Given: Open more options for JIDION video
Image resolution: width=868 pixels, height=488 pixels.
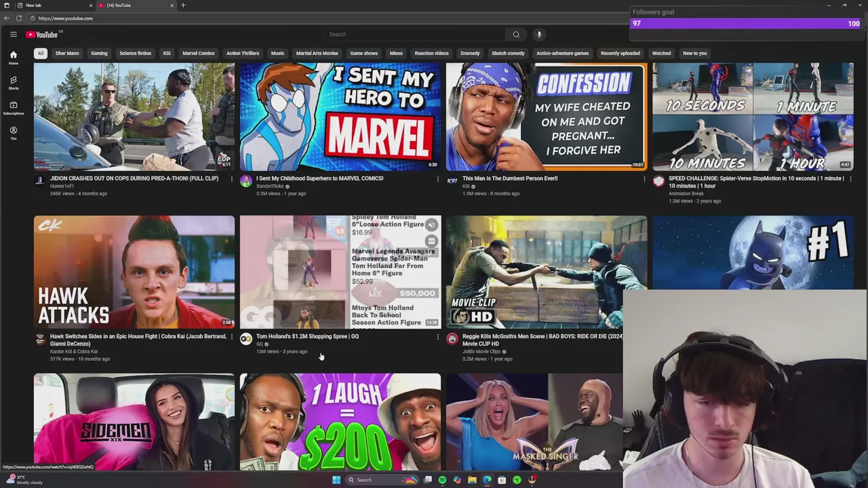Looking at the screenshot, I should point(231,179).
